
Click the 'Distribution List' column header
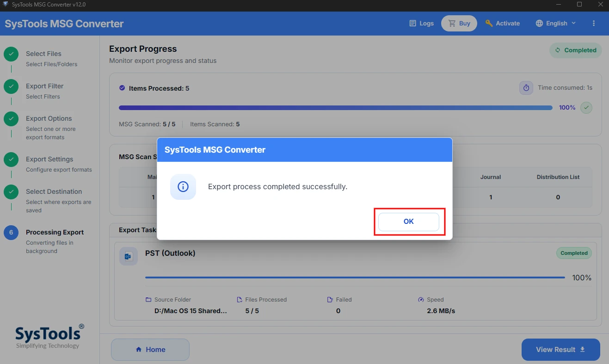[558, 177]
